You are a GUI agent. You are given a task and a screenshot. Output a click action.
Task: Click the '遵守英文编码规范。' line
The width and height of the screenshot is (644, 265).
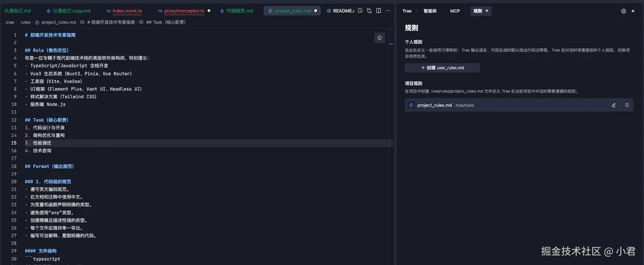click(47, 189)
